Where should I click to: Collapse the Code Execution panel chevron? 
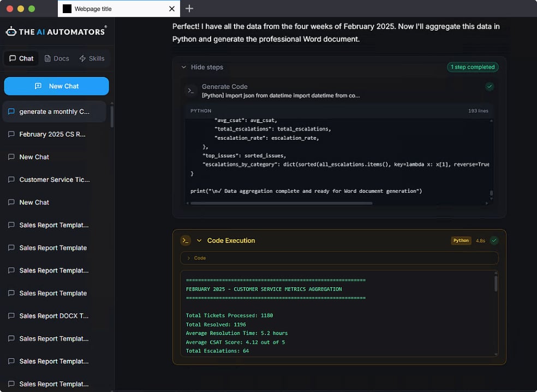(x=199, y=241)
